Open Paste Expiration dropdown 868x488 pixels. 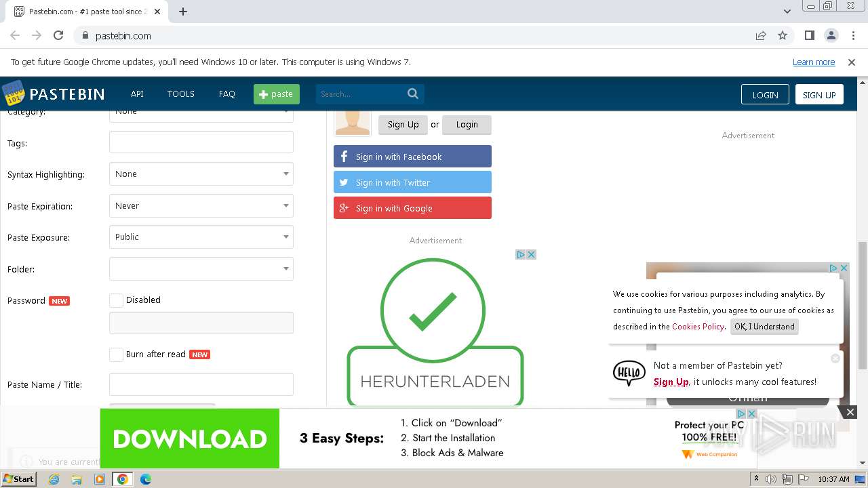pyautogui.click(x=201, y=206)
